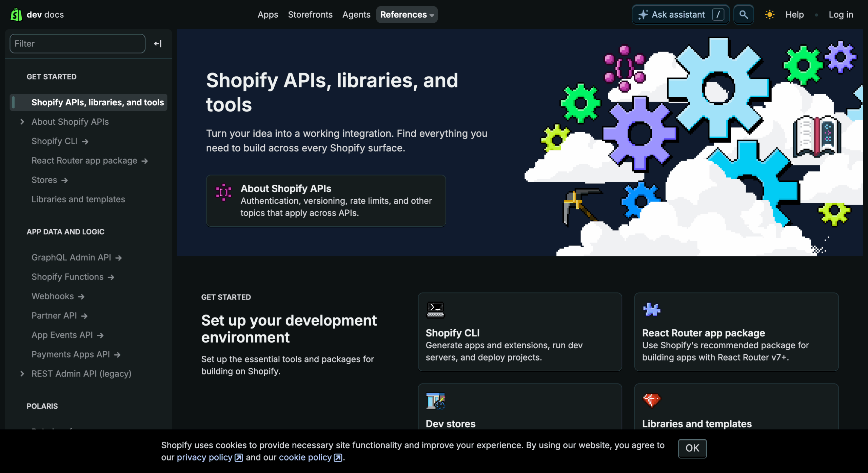This screenshot has height=473, width=868.
Task: Click the arrow beside Shopify Functions
Action: tap(111, 277)
